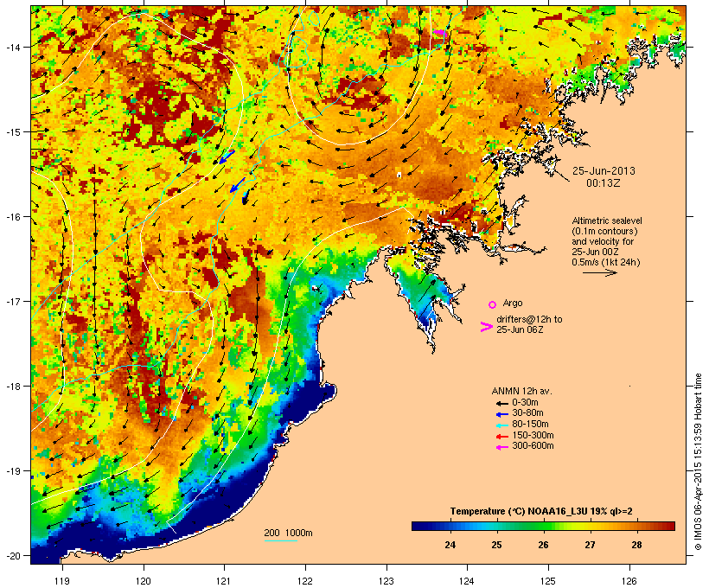Screen dimensions: 709x588
Task: Click the 'Altimetric sealevel' legend text
Action: point(607,220)
